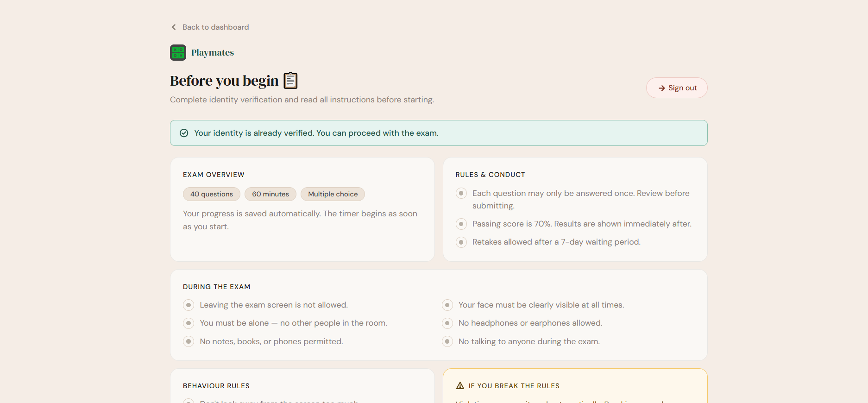This screenshot has width=868, height=403.
Task: Click the warning triangle icon
Action: (460, 385)
